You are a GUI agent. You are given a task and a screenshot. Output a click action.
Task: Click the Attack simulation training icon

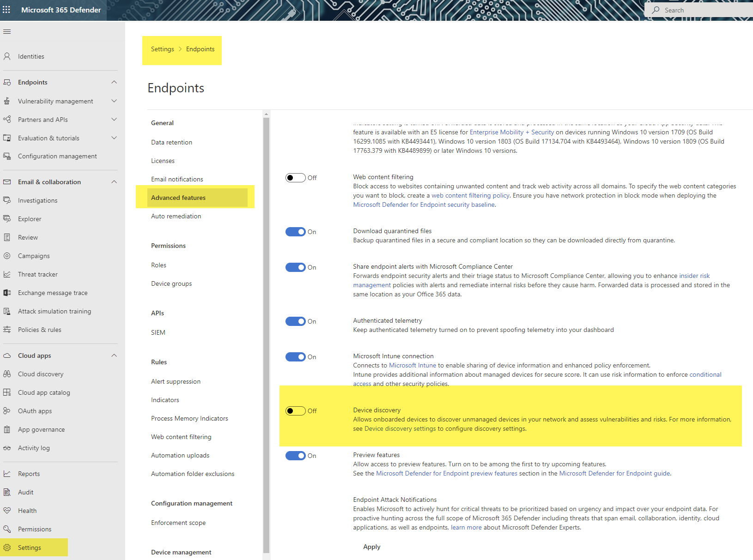[x=7, y=311]
